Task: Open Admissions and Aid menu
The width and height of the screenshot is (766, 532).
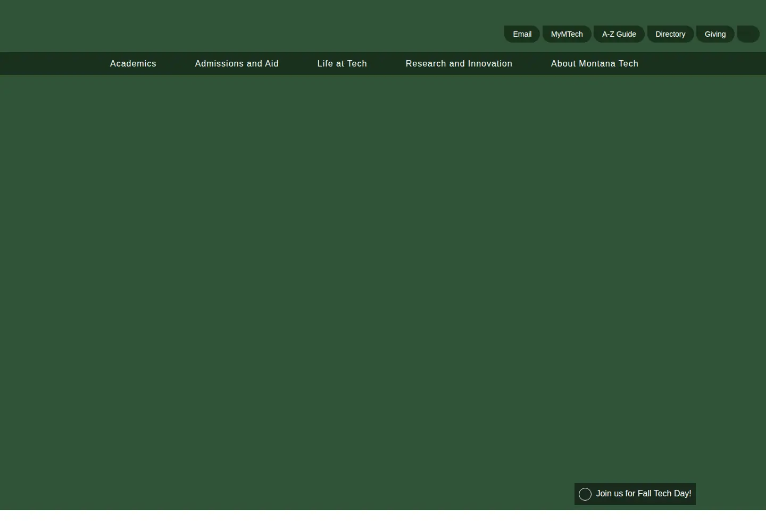Action: pyautogui.click(x=237, y=64)
